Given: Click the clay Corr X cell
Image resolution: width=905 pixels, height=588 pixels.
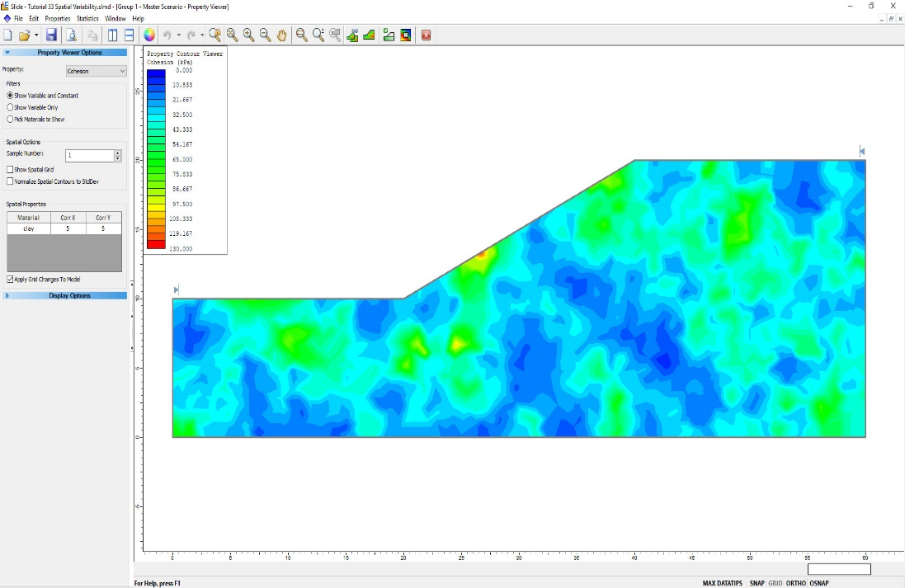Looking at the screenshot, I should point(68,228).
